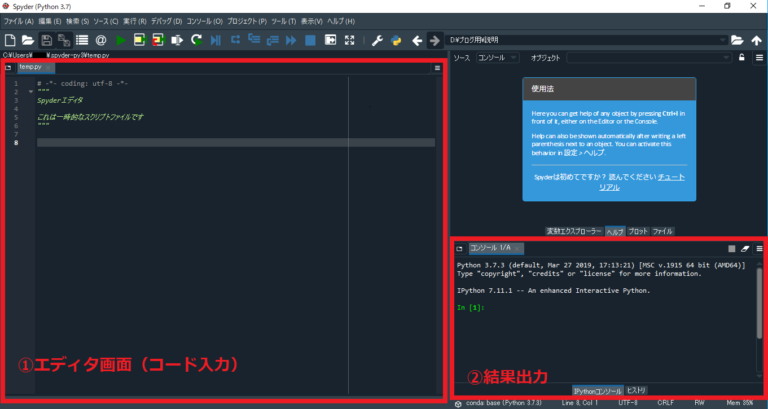768x409 pixels.
Task: Switch to the ヒストリ tab
Action: (x=636, y=390)
